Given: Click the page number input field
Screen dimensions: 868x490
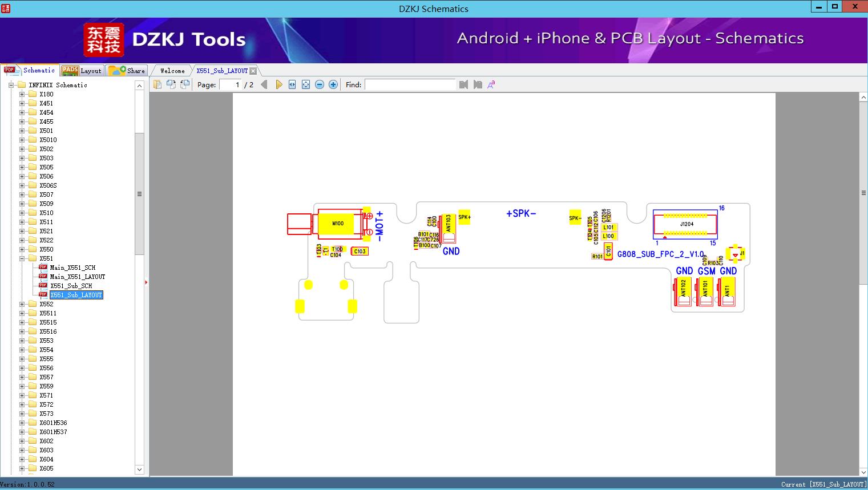Looking at the screenshot, I should pyautogui.click(x=229, y=84).
